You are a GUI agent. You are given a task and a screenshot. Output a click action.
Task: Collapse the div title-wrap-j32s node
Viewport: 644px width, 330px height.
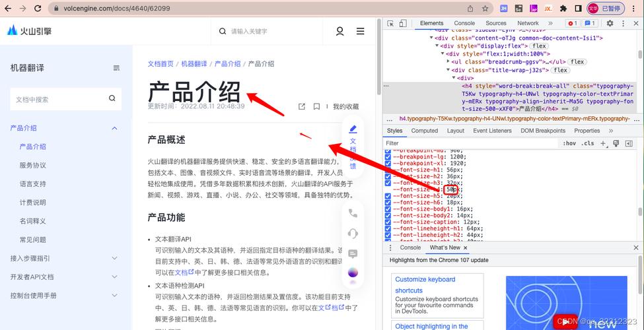pos(448,70)
